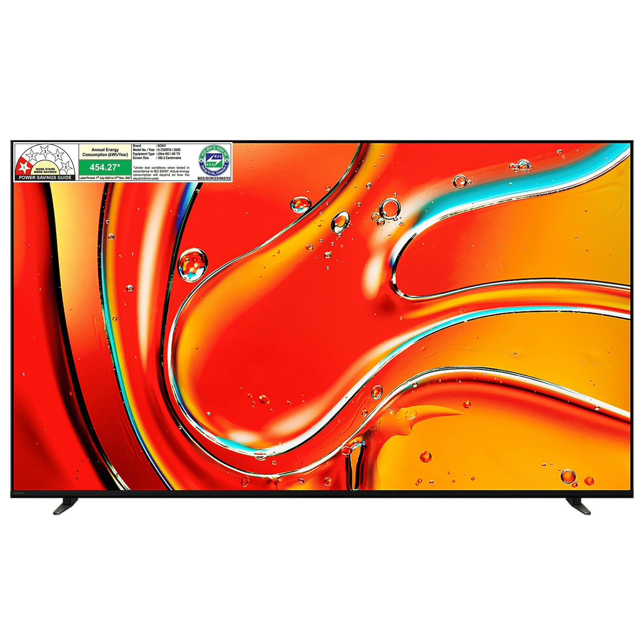Screen dimensions: 644x644
Task: Click the TV's left stand foot
Action: 65,506
